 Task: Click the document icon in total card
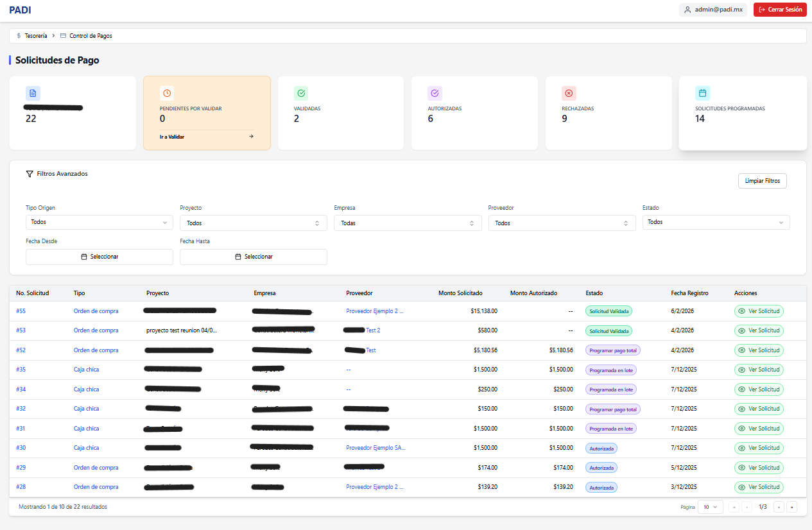[x=33, y=93]
